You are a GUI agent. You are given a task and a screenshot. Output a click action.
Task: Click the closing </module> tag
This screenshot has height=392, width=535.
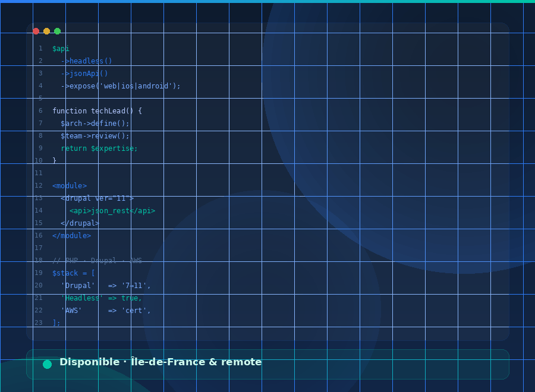click(71, 236)
